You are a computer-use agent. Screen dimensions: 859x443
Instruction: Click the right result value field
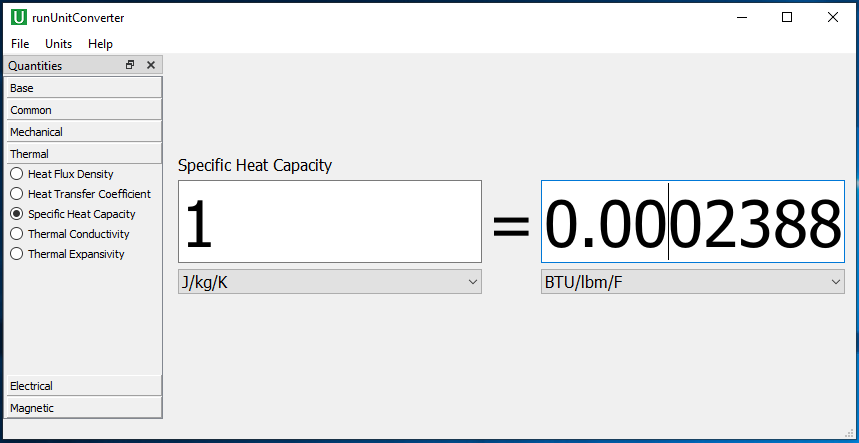tap(692, 222)
